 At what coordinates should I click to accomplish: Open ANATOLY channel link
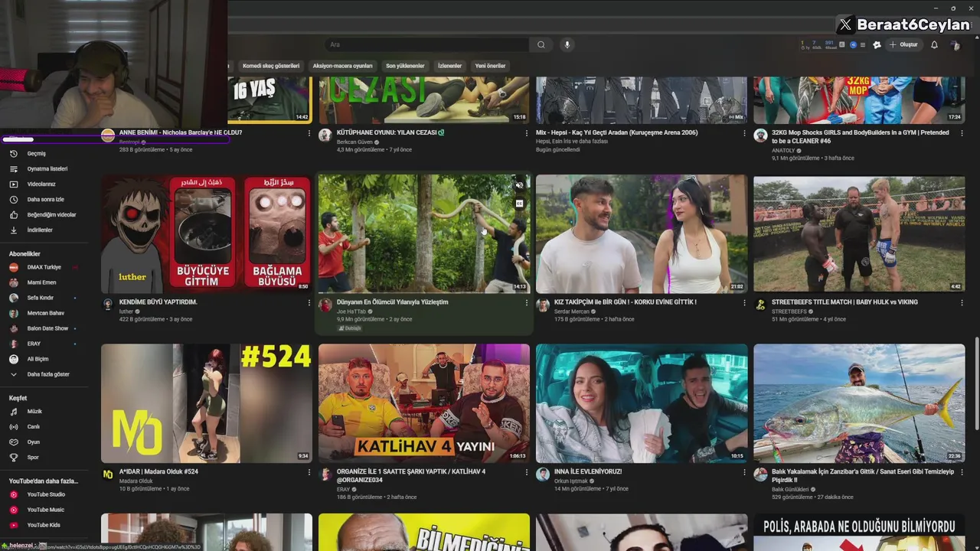(x=783, y=151)
